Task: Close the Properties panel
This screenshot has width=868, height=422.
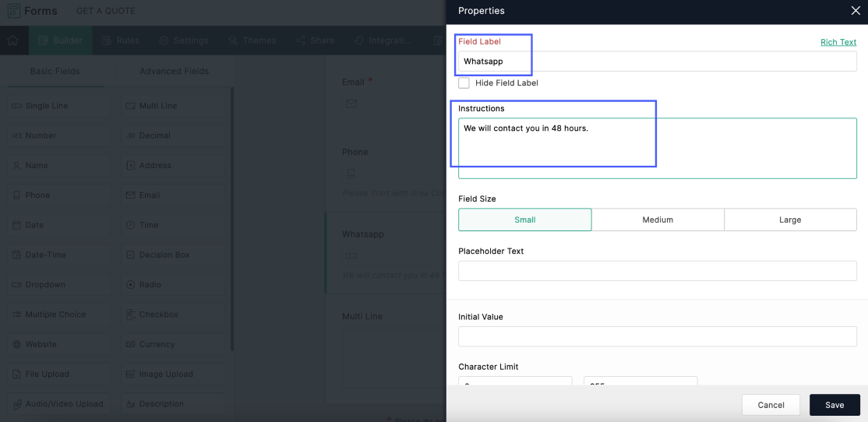Action: click(x=855, y=11)
